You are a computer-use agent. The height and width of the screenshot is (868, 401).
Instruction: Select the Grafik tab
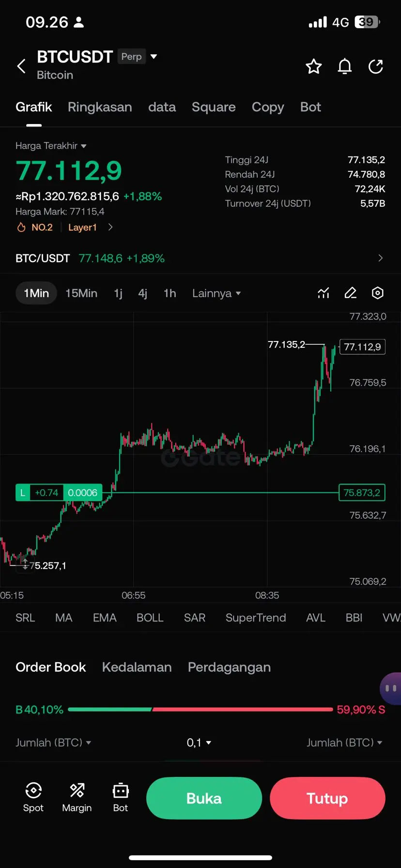tap(33, 107)
